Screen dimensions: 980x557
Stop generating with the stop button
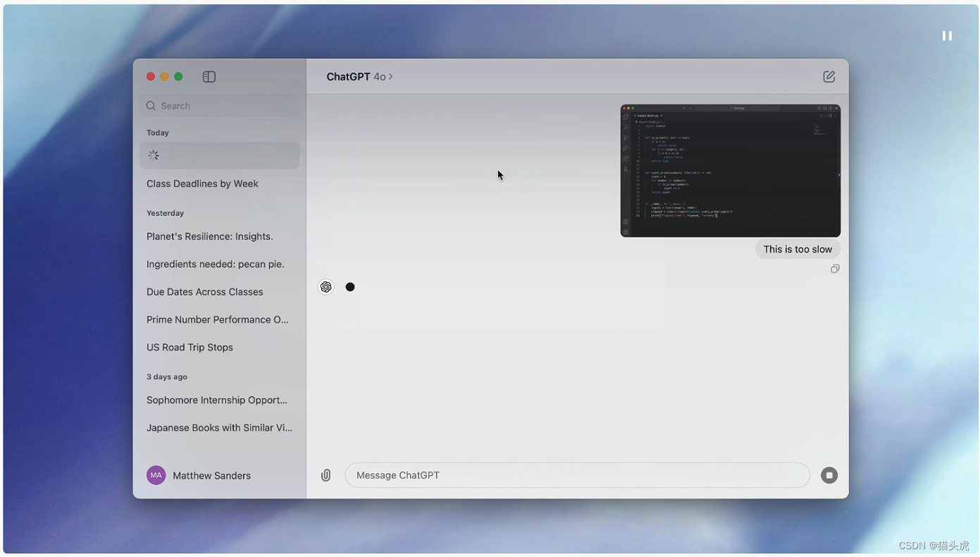click(829, 475)
